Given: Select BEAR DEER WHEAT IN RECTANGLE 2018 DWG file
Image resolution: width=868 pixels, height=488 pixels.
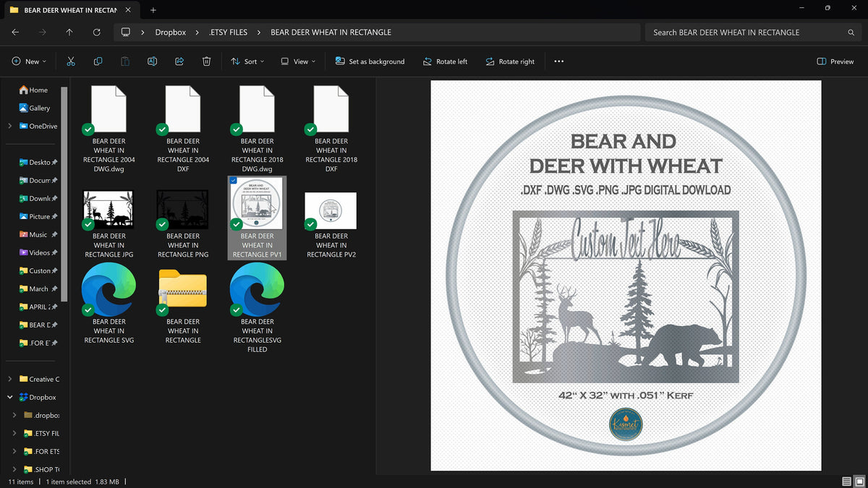Looking at the screenshot, I should click(258, 129).
